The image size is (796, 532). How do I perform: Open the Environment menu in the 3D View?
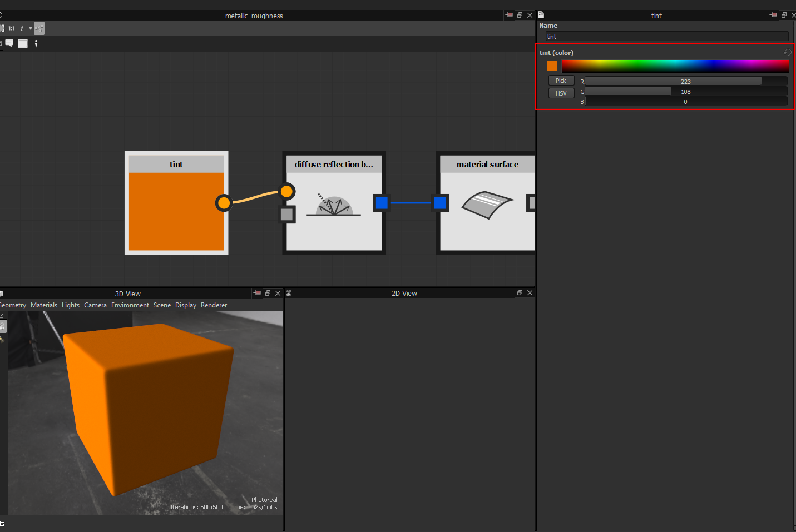pos(130,305)
